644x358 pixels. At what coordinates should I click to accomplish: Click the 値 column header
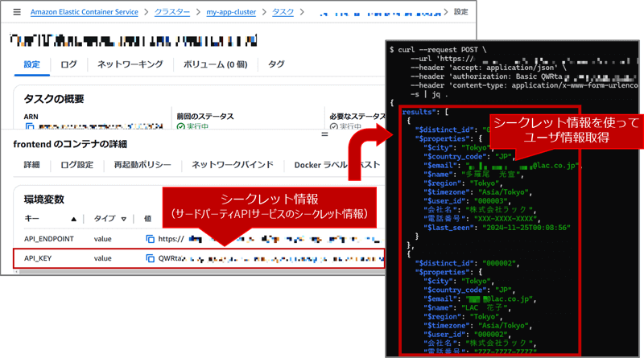[147, 218]
